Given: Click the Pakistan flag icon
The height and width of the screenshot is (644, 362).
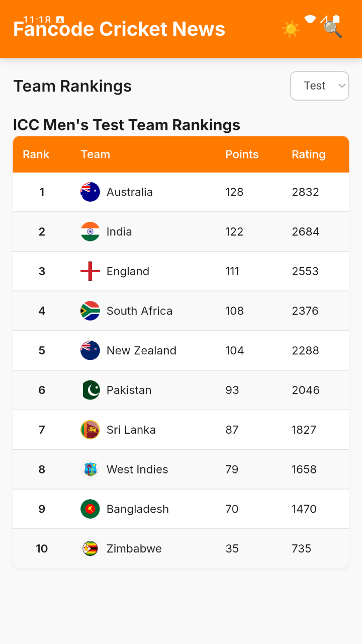Looking at the screenshot, I should tap(90, 390).
